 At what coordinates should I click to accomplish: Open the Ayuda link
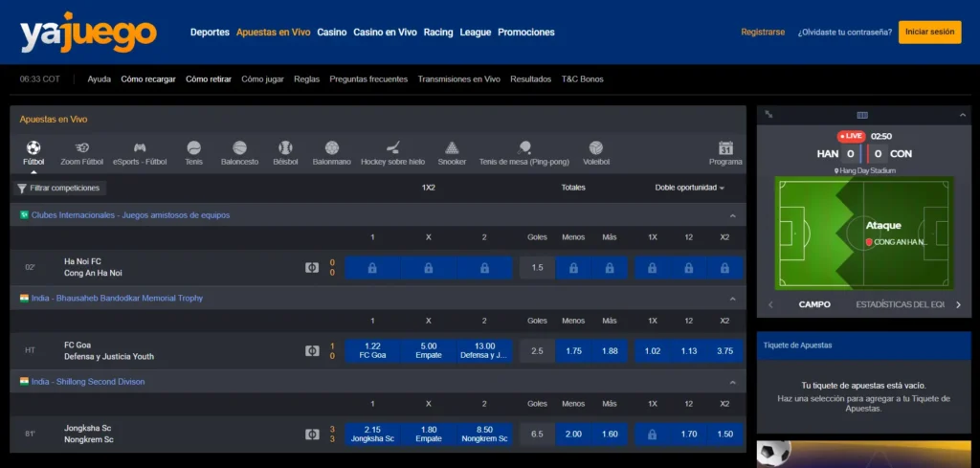coord(100,79)
